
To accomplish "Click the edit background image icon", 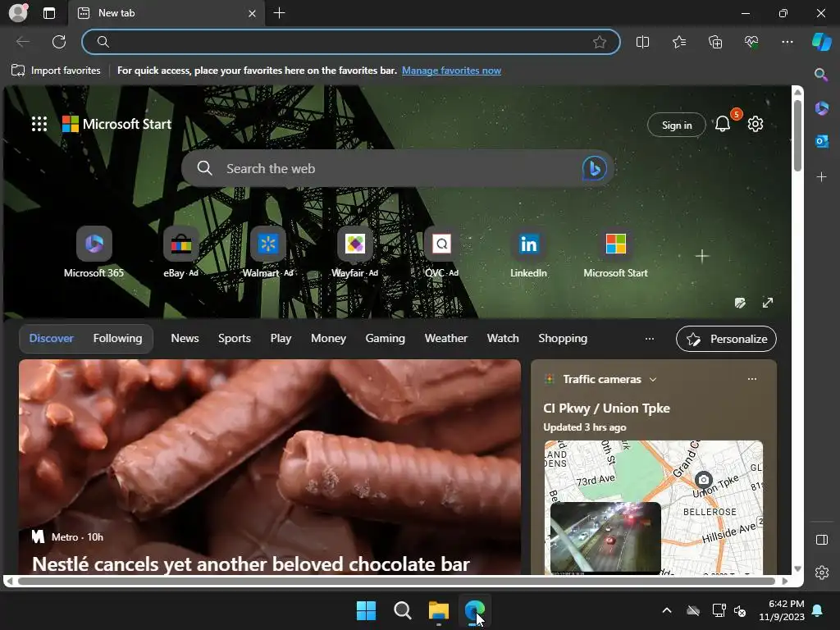I will (x=740, y=304).
